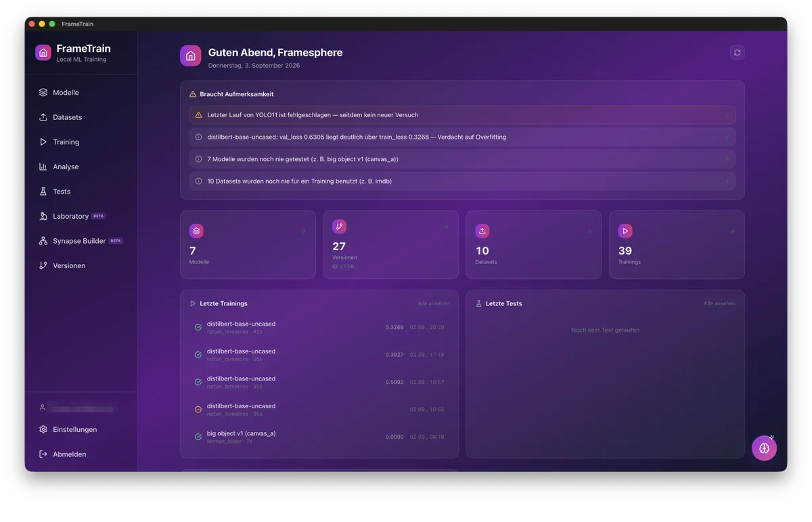This screenshot has width=812, height=522.
Task: Go to Datasets in the sidebar
Action: (81, 117)
